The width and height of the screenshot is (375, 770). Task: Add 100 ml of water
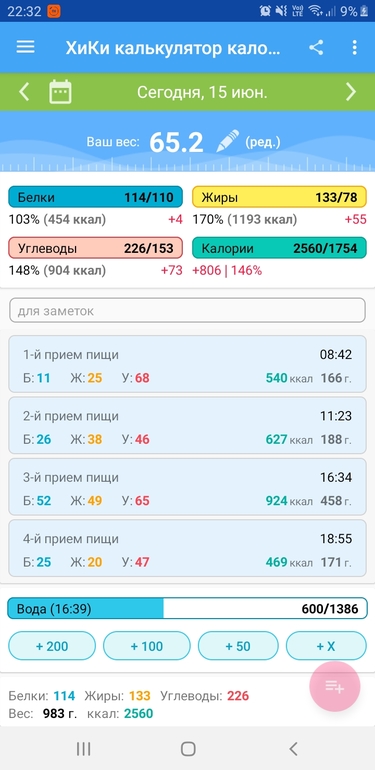coord(147,646)
